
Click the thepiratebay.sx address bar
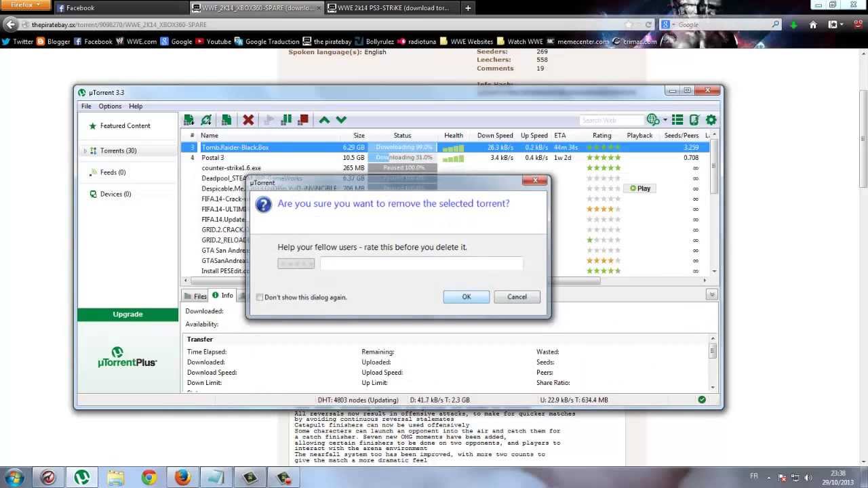pyautogui.click(x=325, y=25)
